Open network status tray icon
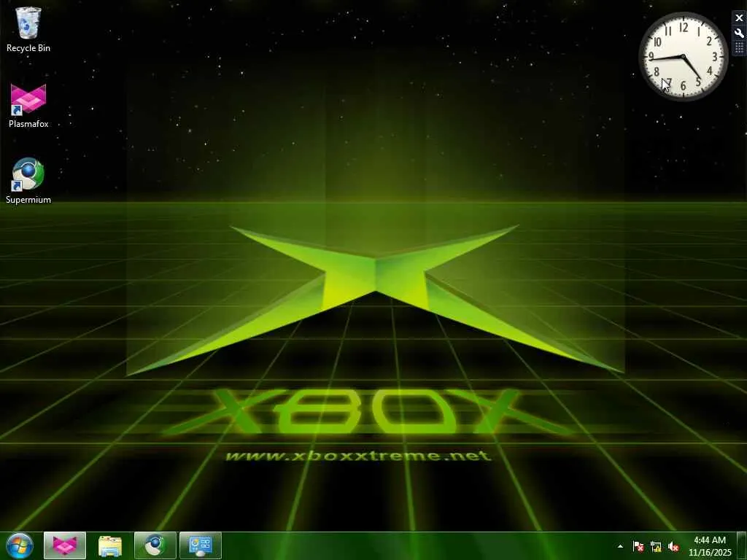747x560 pixels. coord(656,546)
